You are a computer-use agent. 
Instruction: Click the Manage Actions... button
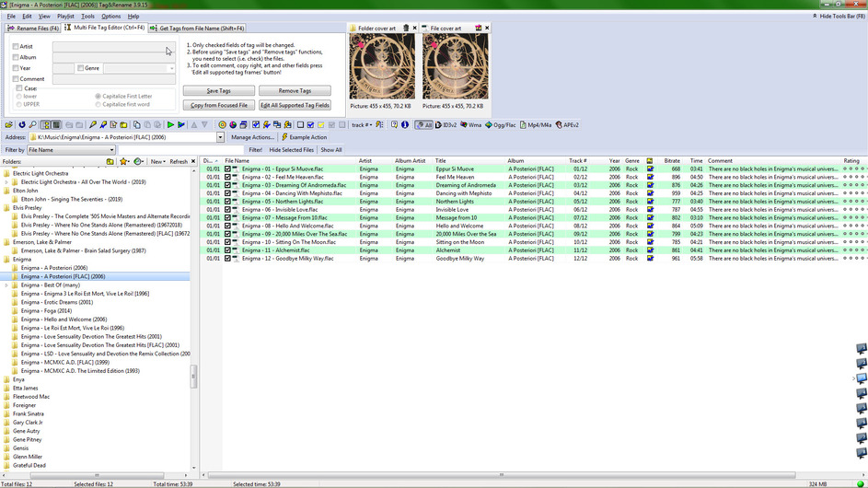coord(252,137)
